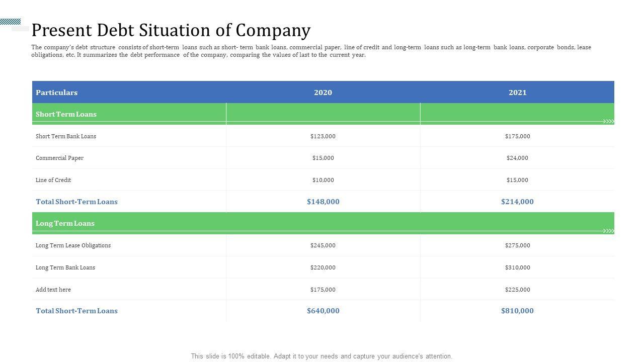
Task: Click the Long Term Loans section header
Action: pyautogui.click(x=65, y=223)
